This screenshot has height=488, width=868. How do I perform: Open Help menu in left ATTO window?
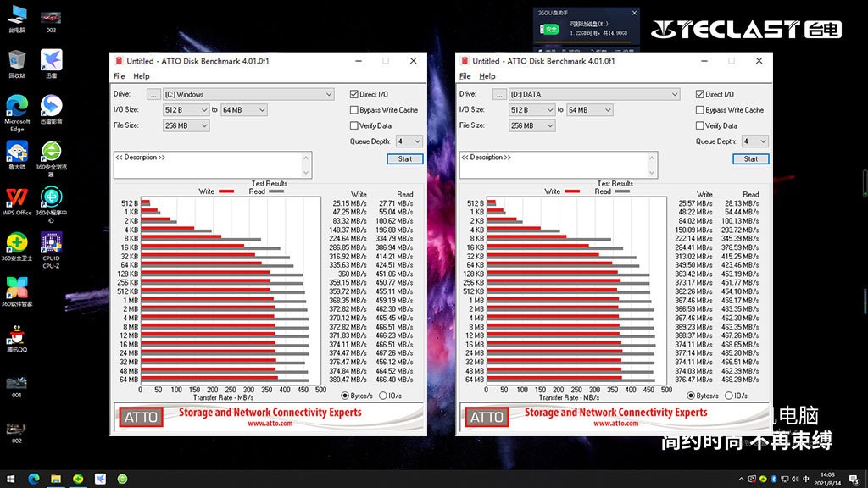click(142, 76)
